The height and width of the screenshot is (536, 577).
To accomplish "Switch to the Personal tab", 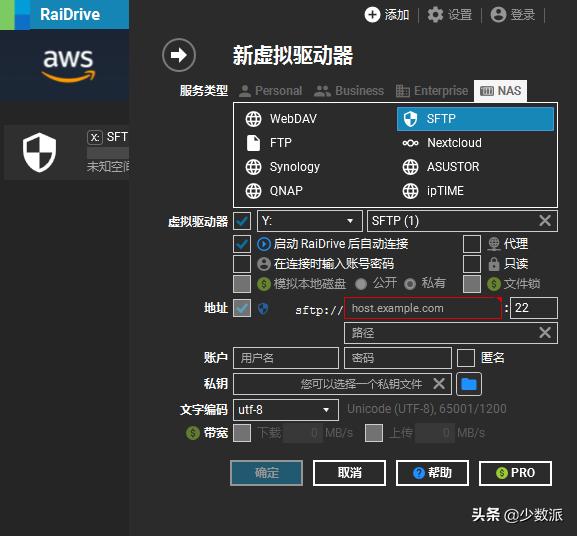I will 270,91.
